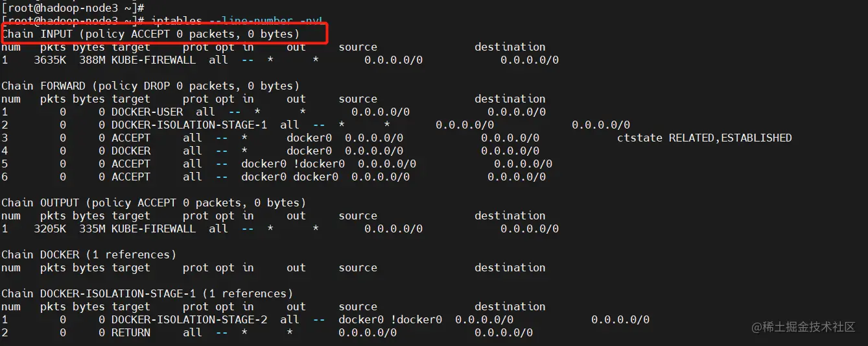
Task: Click the 'Chain OUTPUT (policy ACCEPT' header line
Action: click(154, 203)
